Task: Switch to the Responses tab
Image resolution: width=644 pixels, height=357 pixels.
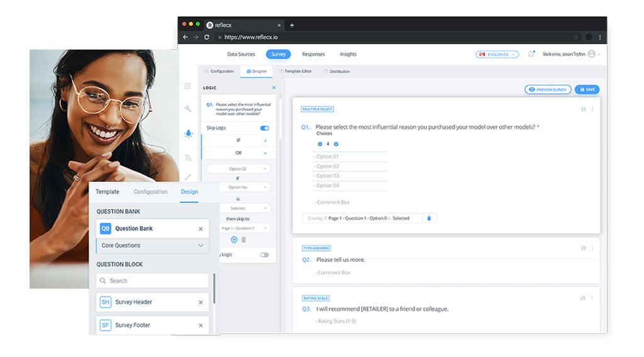Action: pos(313,55)
